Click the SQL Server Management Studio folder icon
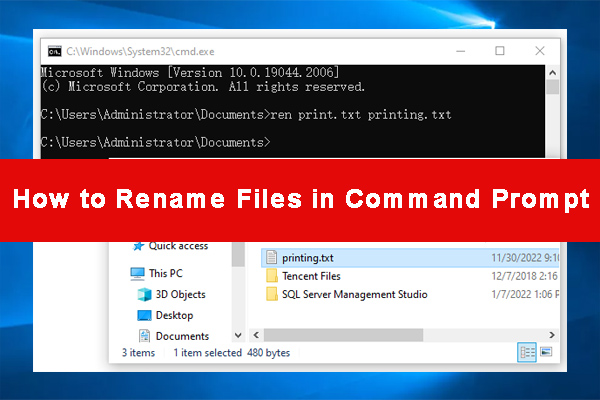This screenshot has width=600, height=400. [x=272, y=294]
